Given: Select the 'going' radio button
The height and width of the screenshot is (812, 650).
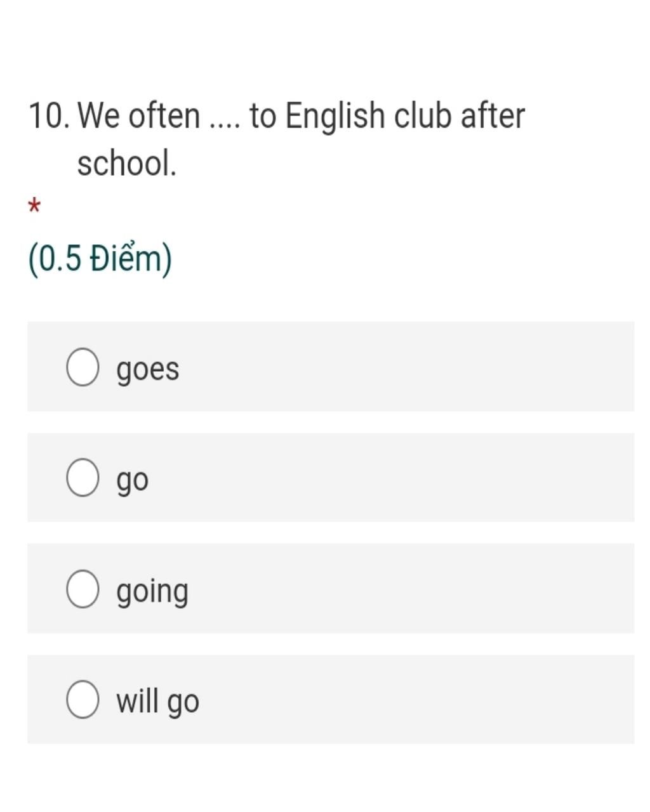Looking at the screenshot, I should pyautogui.click(x=83, y=589).
